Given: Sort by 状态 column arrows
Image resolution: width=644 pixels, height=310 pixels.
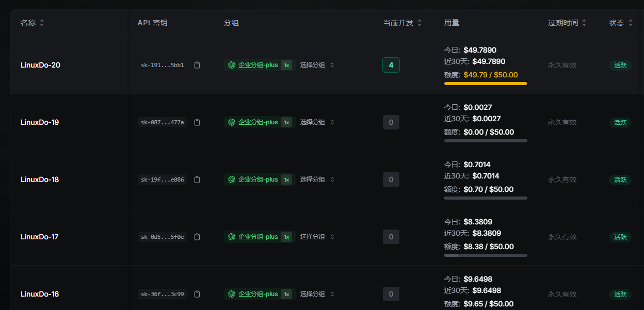Looking at the screenshot, I should coord(630,23).
